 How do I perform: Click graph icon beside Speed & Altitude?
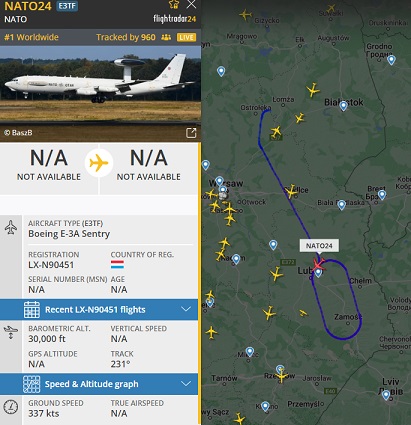[x=32, y=384]
